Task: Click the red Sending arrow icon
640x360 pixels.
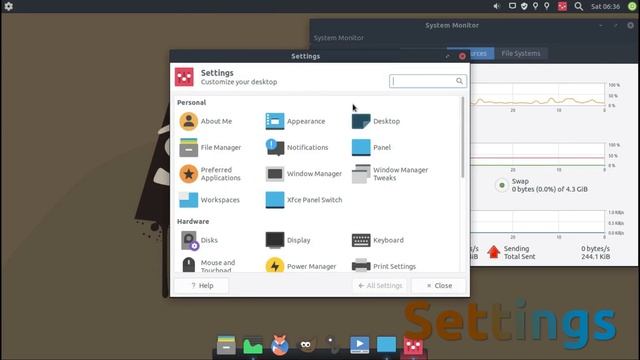Action: pyautogui.click(x=493, y=252)
